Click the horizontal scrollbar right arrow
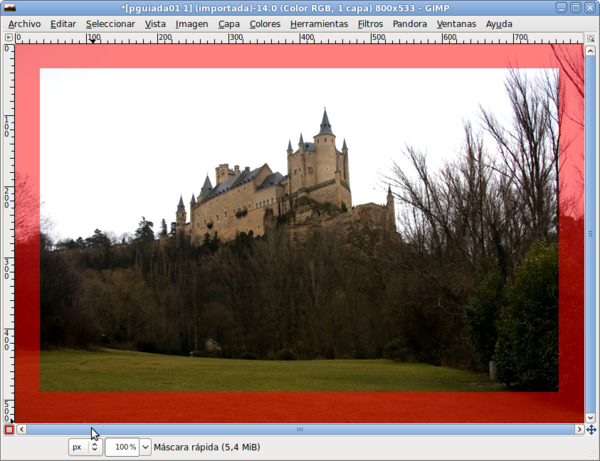Viewport: 600px width, 461px height. tap(579, 429)
